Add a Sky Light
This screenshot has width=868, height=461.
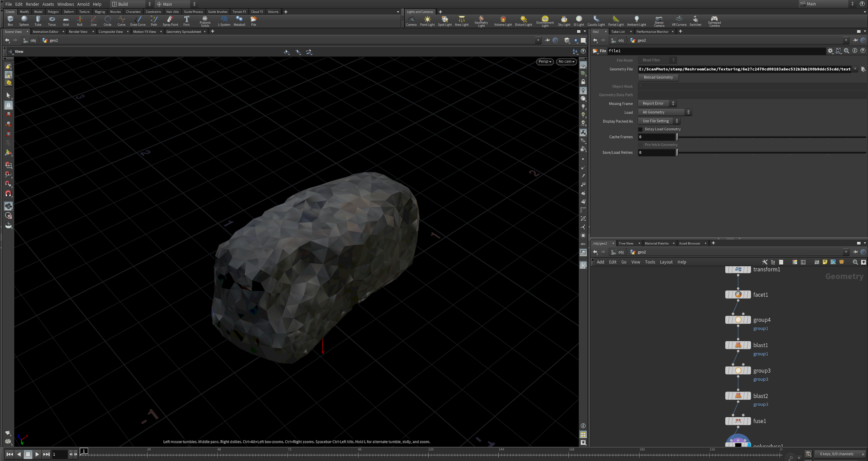[x=564, y=21]
